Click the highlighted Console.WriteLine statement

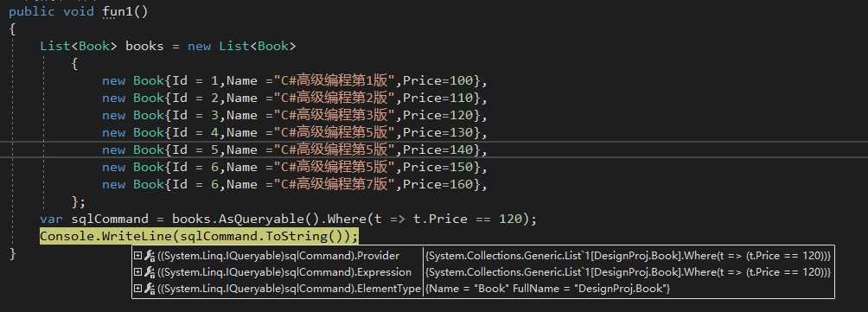[200, 236]
